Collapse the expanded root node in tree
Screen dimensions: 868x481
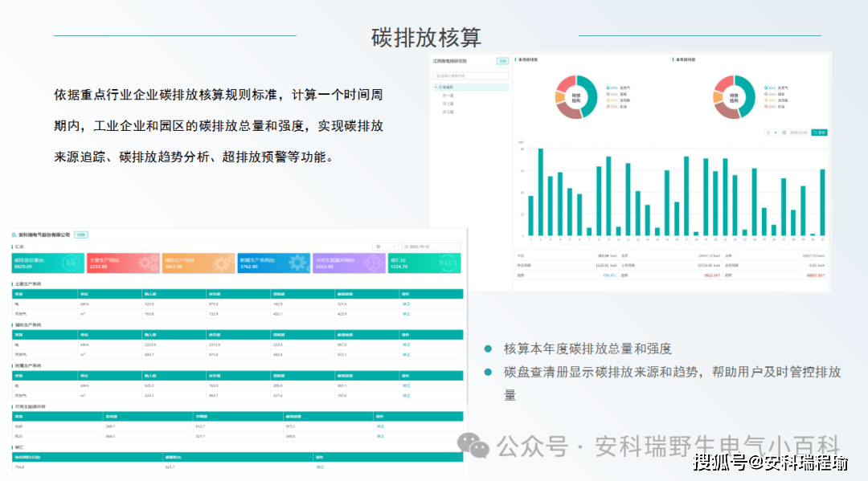436,88
